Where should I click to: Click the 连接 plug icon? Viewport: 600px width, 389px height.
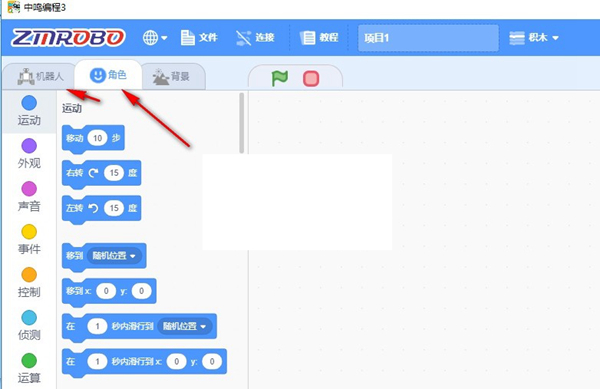point(243,38)
